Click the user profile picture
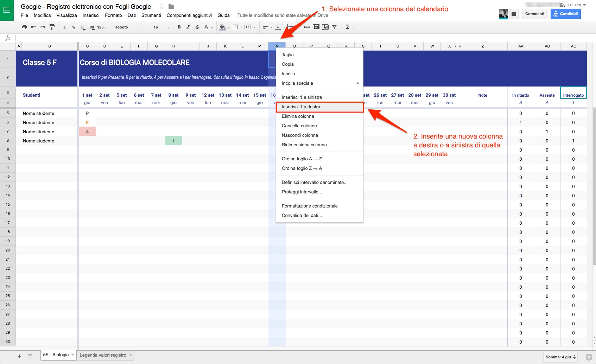 503,14
